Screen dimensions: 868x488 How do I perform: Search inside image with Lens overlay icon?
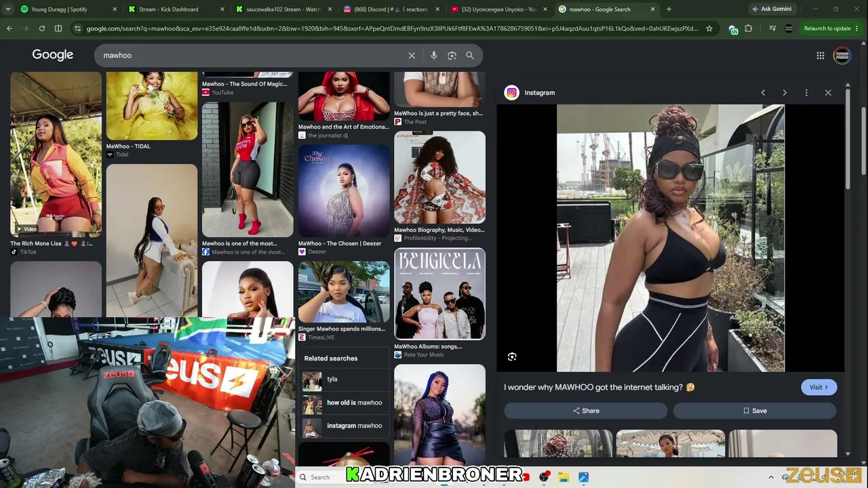pos(512,357)
